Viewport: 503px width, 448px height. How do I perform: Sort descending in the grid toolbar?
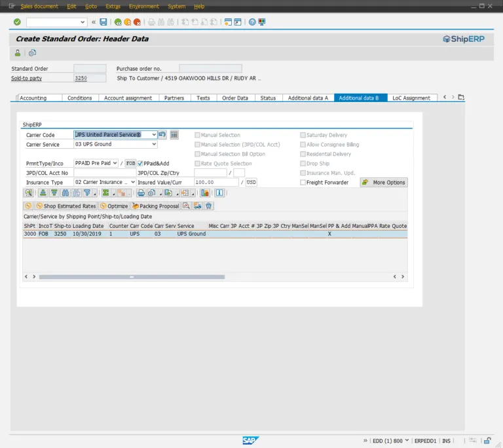(54, 193)
